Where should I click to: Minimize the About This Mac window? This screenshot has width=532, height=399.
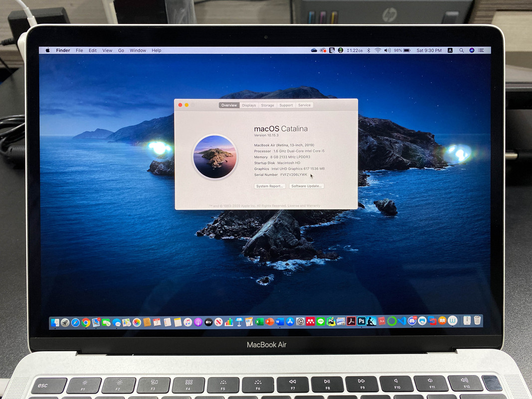point(186,105)
